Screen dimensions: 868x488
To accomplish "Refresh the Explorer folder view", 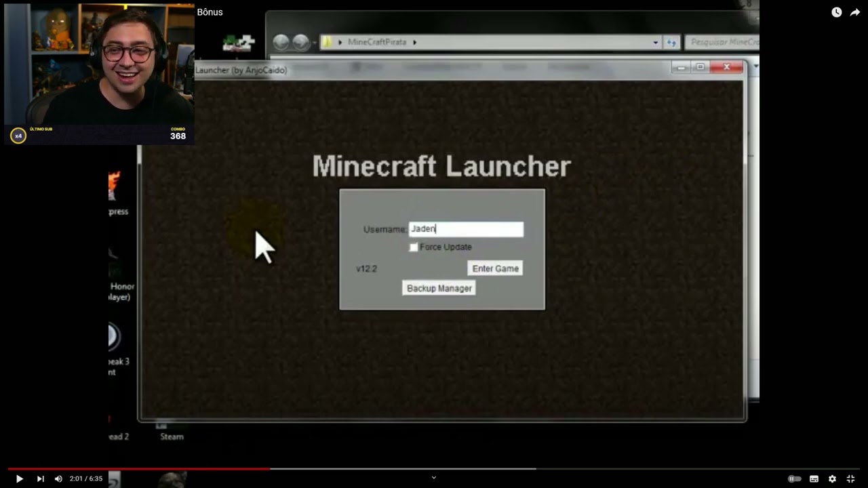I will (x=671, y=42).
